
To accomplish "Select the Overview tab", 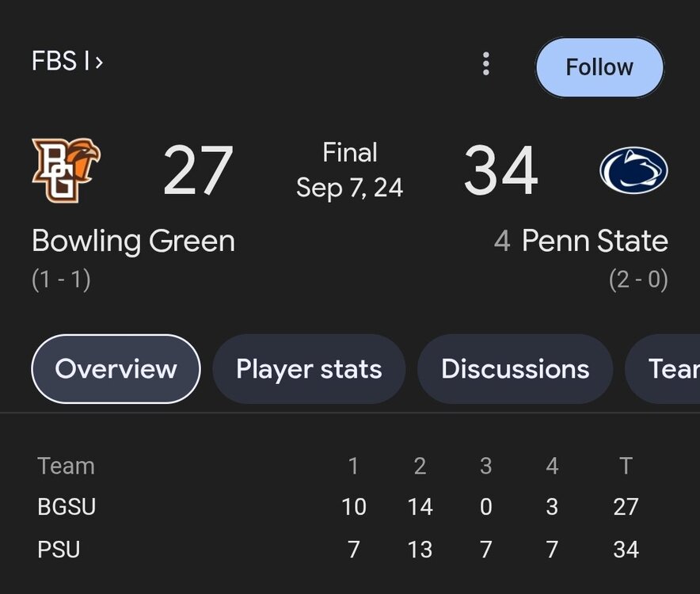I will click(x=116, y=369).
